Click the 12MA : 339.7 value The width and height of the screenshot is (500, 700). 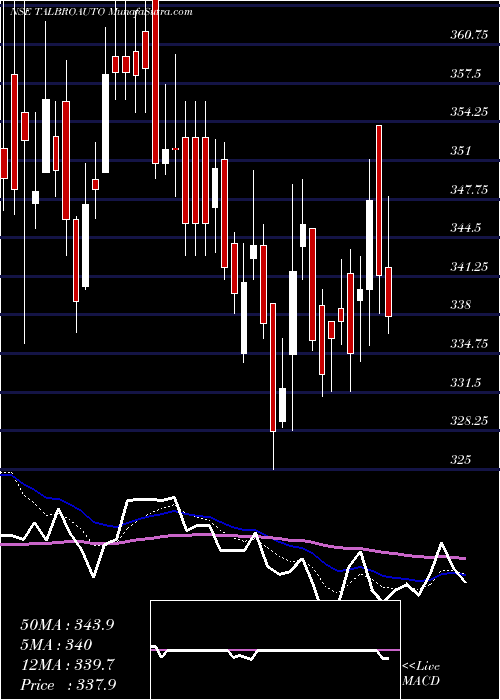coord(68,665)
